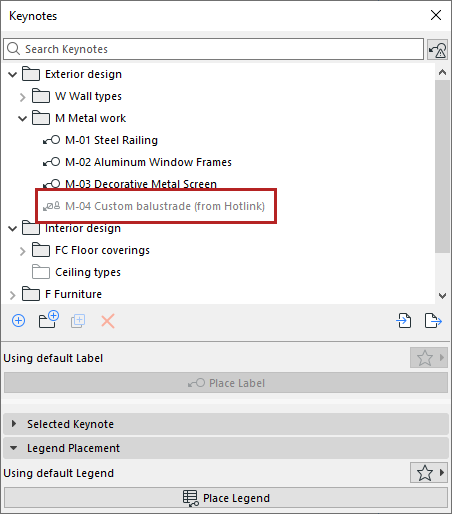The image size is (452, 514).
Task: Click the F Furniture folder icon
Action: tap(31, 294)
